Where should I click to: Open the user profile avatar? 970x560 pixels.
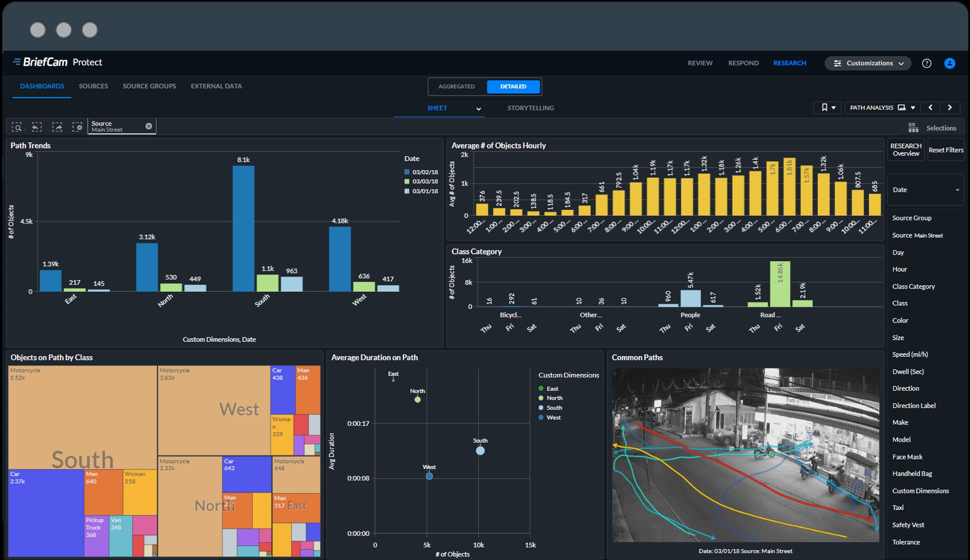949,63
